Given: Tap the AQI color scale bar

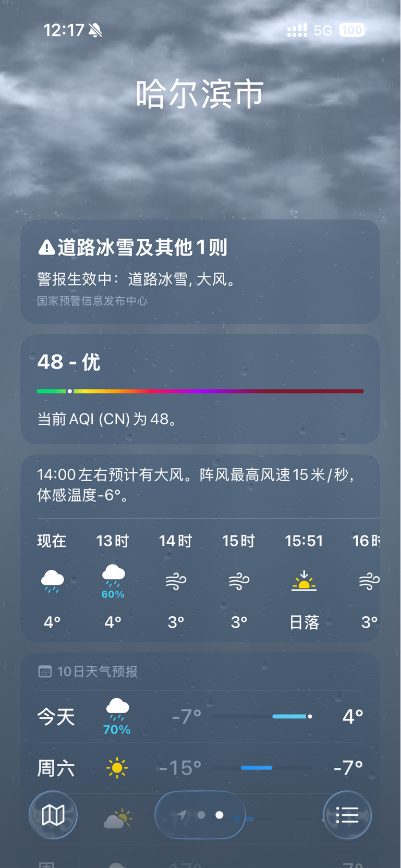Looking at the screenshot, I should (x=200, y=391).
